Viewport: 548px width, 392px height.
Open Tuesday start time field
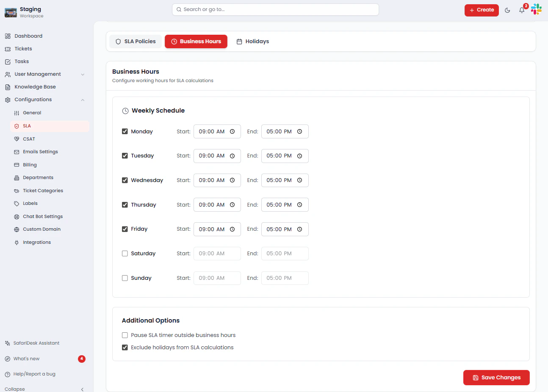coord(217,156)
